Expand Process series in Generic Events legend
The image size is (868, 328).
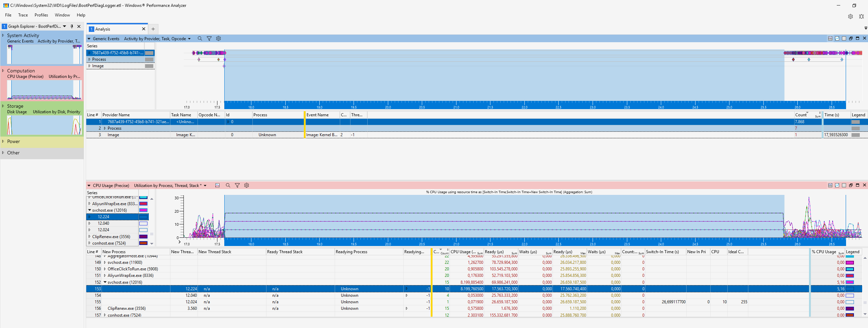(90, 59)
